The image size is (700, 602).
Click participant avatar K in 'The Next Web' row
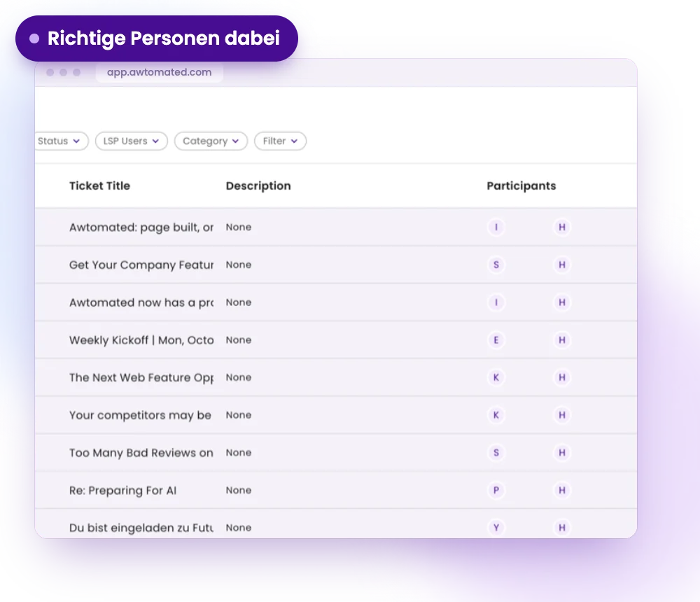pyautogui.click(x=496, y=377)
